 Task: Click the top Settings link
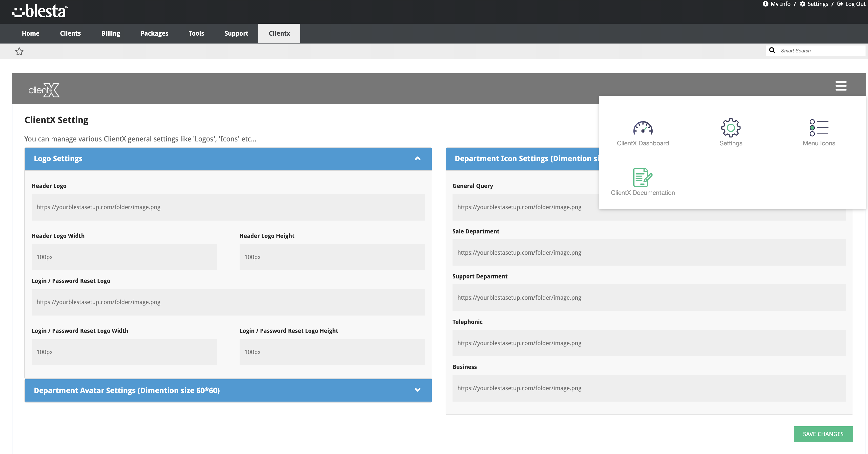pyautogui.click(x=814, y=4)
